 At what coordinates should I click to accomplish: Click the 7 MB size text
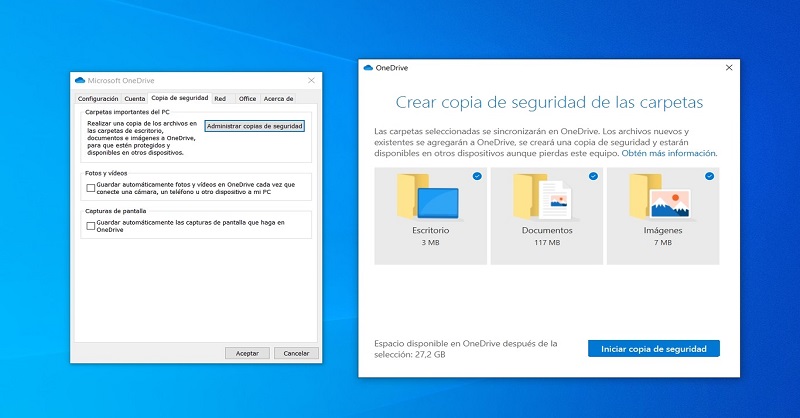coord(663,242)
